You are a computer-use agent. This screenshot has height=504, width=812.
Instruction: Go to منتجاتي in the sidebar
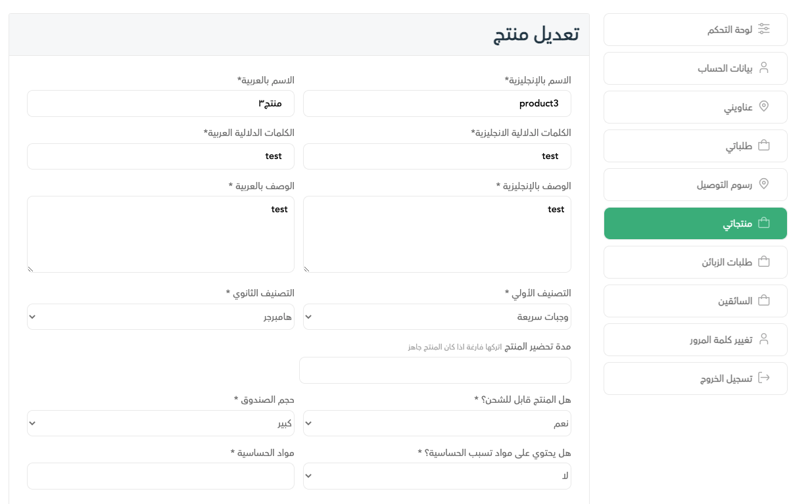click(x=695, y=223)
